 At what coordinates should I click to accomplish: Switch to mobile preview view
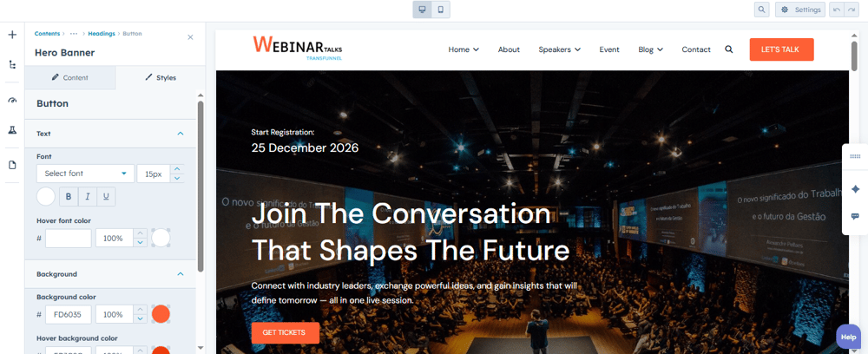click(x=441, y=10)
